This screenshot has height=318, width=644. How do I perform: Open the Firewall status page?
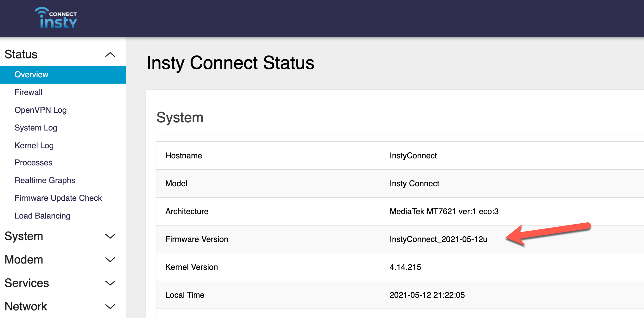28,92
